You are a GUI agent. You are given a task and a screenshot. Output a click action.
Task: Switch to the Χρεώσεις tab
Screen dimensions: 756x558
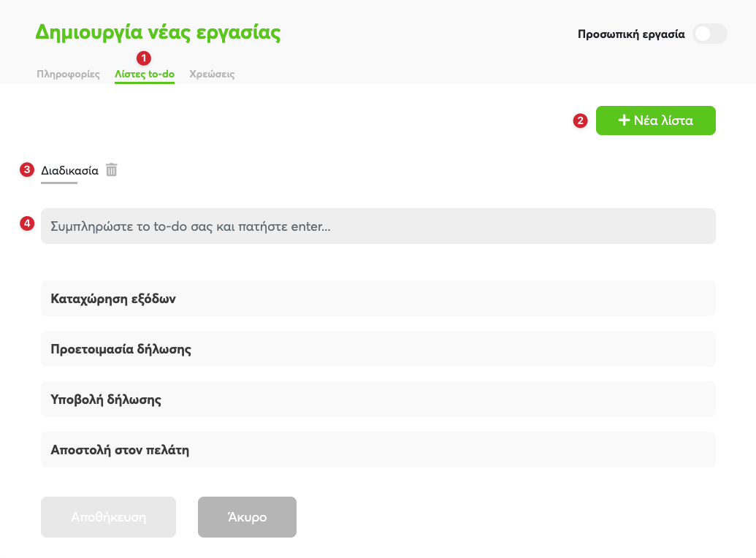[x=212, y=74]
